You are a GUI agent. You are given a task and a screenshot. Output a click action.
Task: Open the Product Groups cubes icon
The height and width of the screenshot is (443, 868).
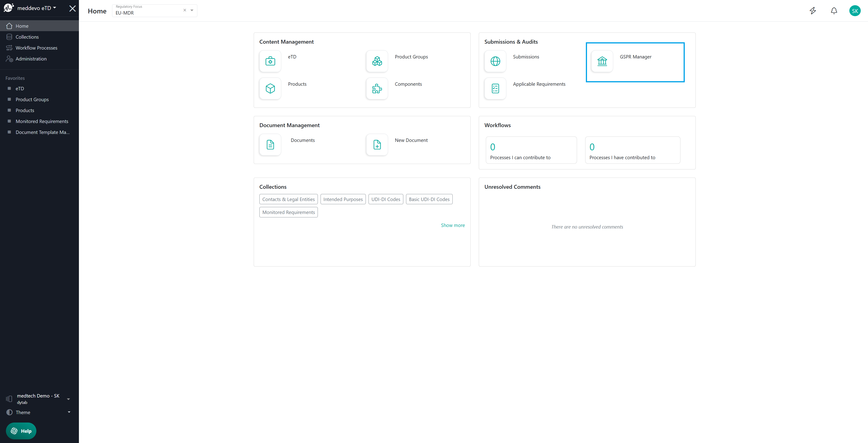377,61
